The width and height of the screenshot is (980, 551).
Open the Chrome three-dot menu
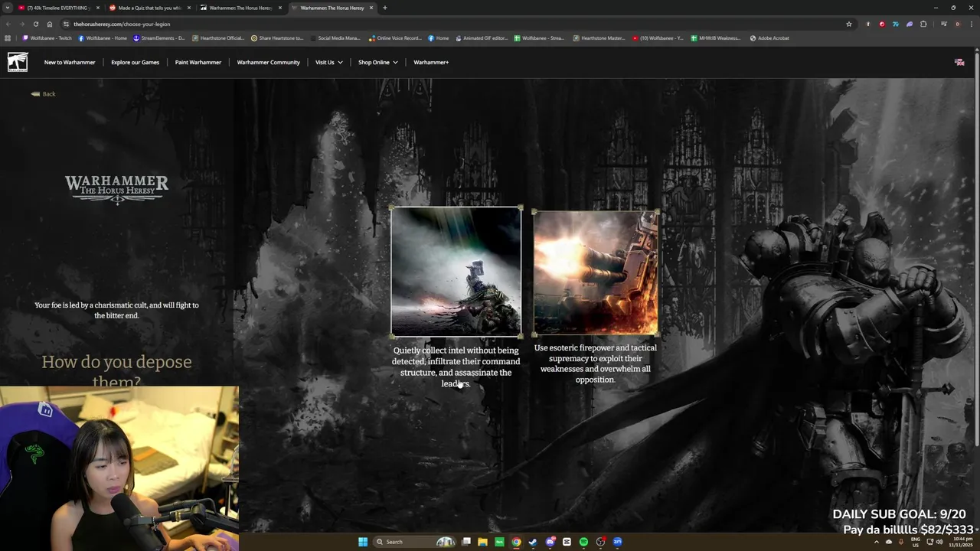tap(972, 24)
